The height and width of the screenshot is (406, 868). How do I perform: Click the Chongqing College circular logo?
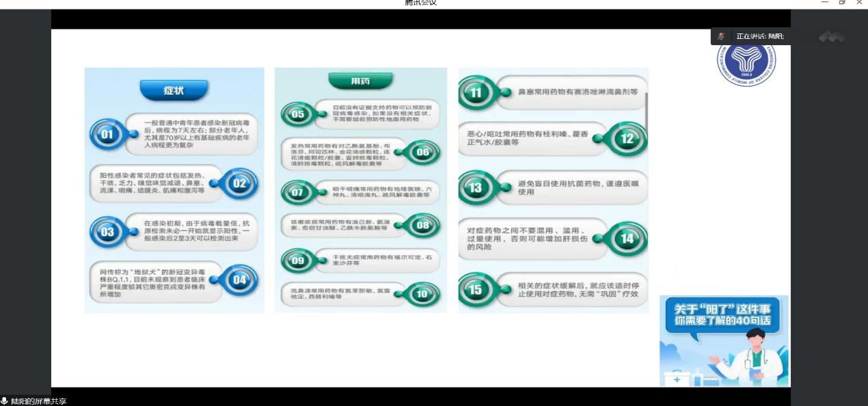coord(746,62)
